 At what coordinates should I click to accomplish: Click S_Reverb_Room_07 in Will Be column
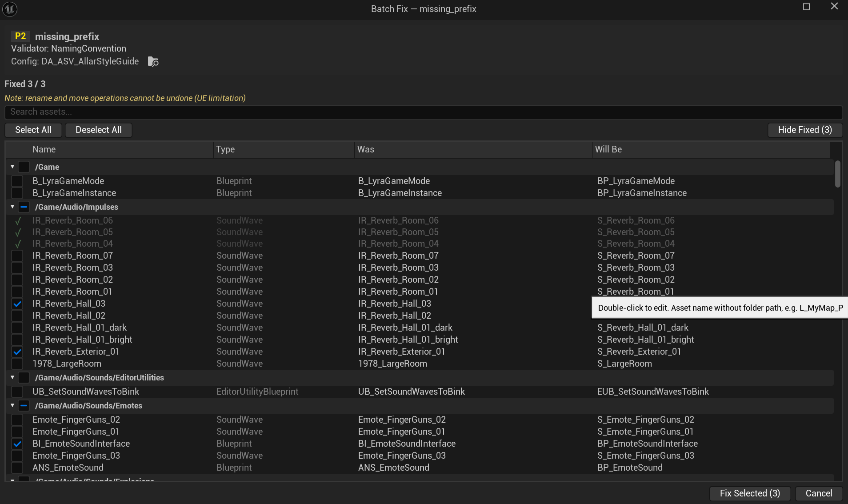click(636, 256)
